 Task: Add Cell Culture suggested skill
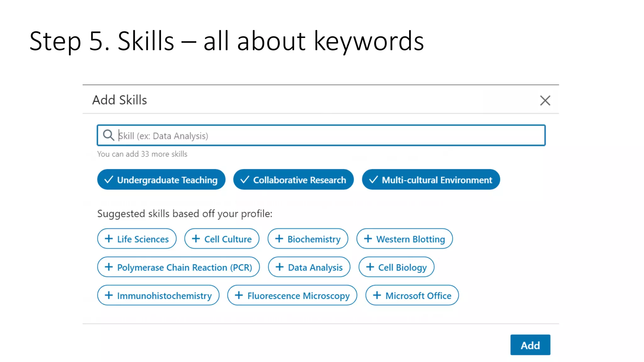[x=222, y=239]
